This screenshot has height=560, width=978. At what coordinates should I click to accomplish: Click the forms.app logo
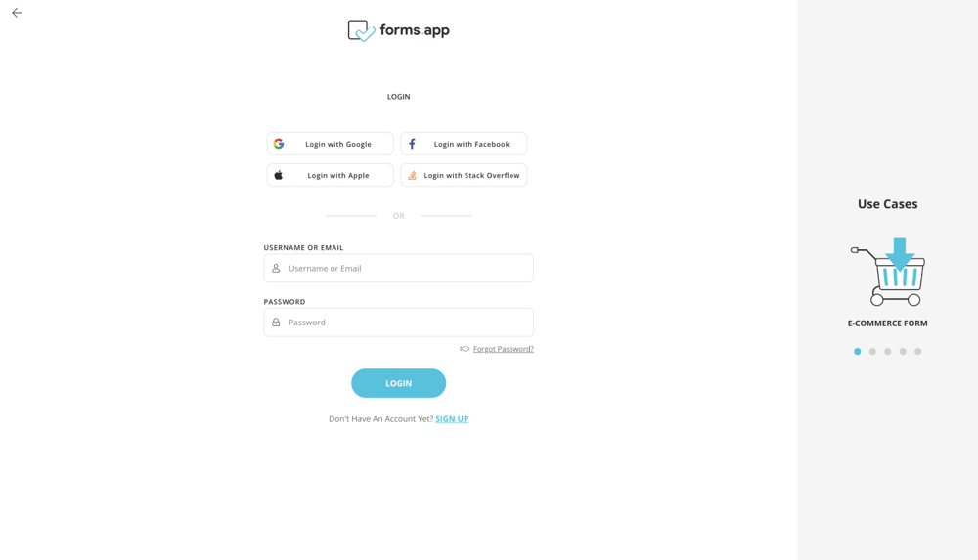tap(398, 30)
